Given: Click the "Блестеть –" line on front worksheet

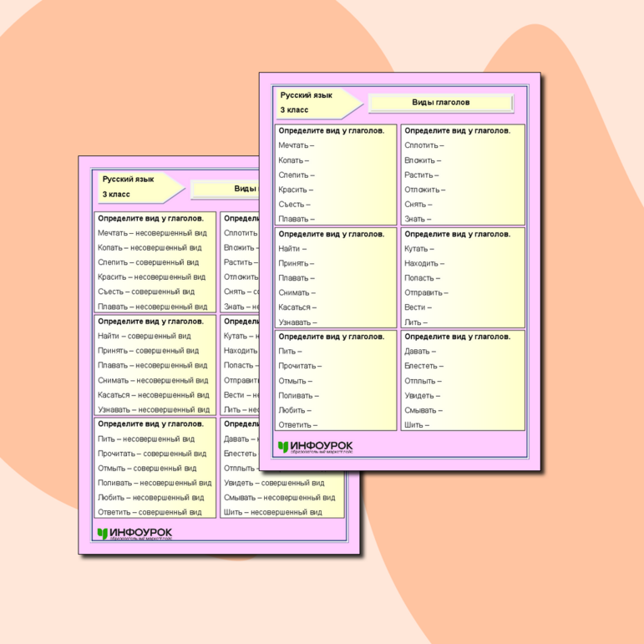Looking at the screenshot, I should click(x=423, y=366).
